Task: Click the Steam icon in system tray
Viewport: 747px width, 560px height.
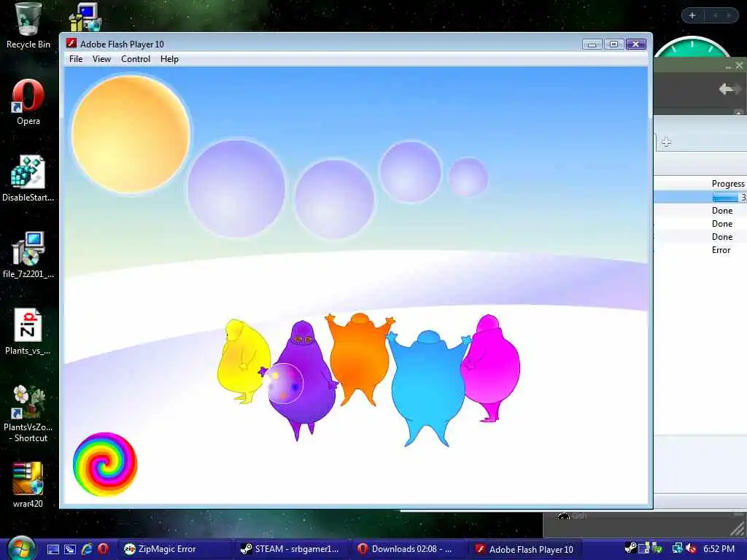Action: click(x=630, y=548)
